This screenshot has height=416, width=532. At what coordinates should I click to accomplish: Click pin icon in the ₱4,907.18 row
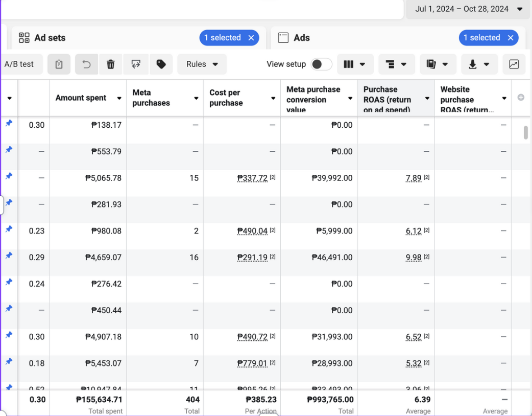point(9,335)
